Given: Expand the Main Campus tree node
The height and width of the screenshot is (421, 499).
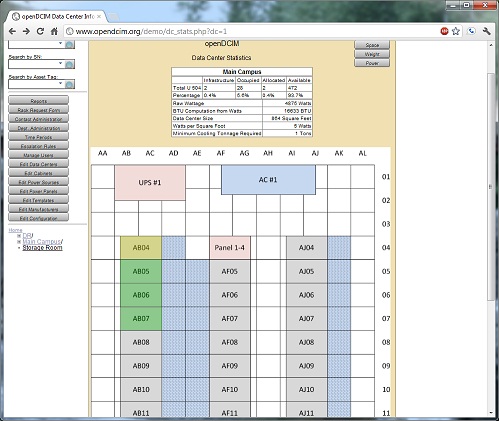Looking at the screenshot, I should (19, 241).
